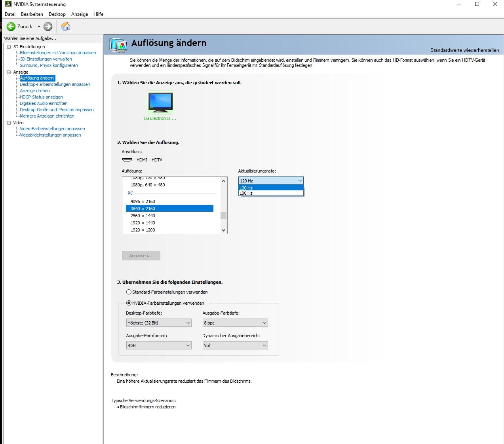Open the Hilfe menu

pos(99,14)
